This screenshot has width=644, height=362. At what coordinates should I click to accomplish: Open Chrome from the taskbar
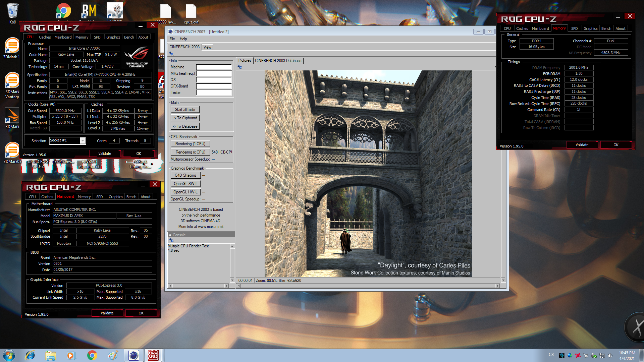[92, 355]
